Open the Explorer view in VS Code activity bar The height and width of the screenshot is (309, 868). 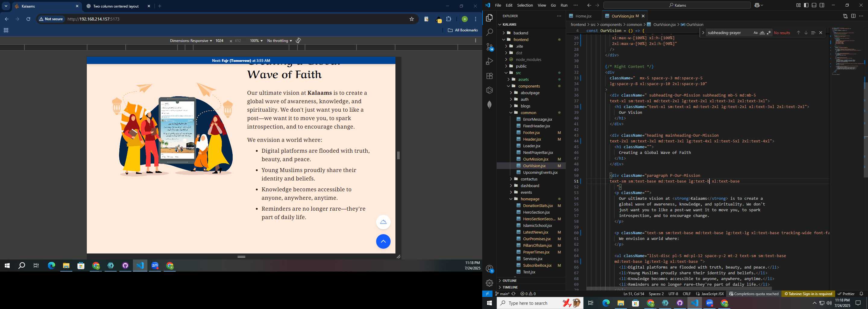(489, 18)
